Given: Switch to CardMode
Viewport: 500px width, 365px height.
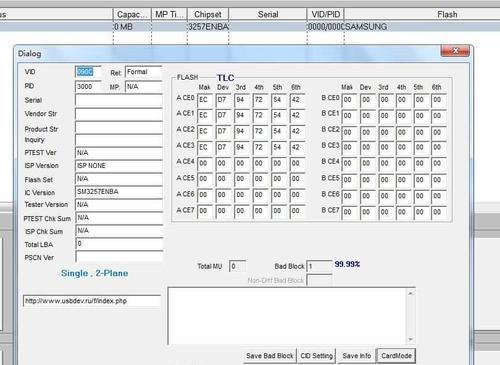Looking at the screenshot, I should pos(396,356).
